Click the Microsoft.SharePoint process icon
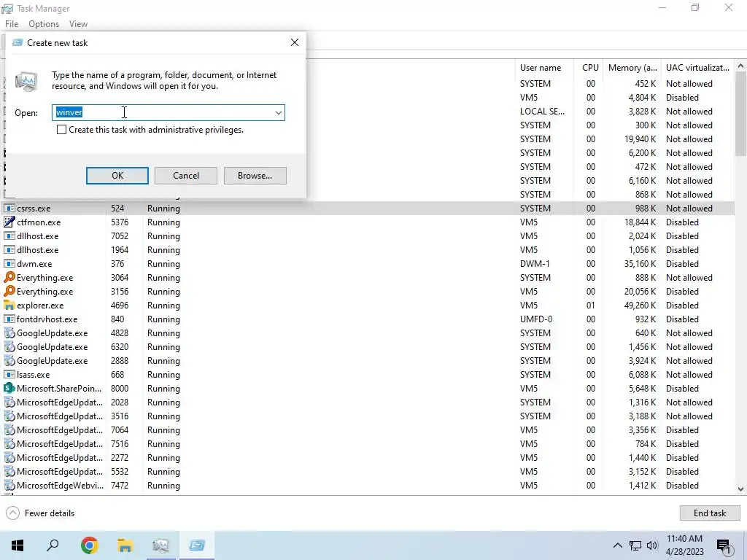This screenshot has width=747, height=560. (9, 388)
